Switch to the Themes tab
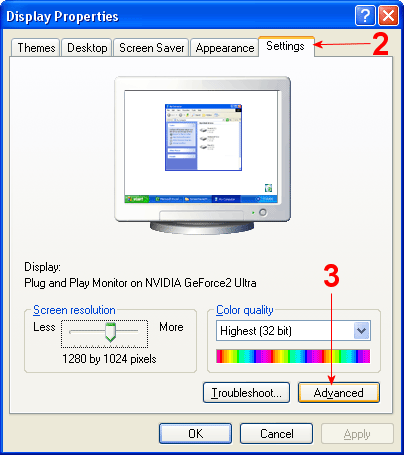The image size is (404, 455). tap(36, 48)
